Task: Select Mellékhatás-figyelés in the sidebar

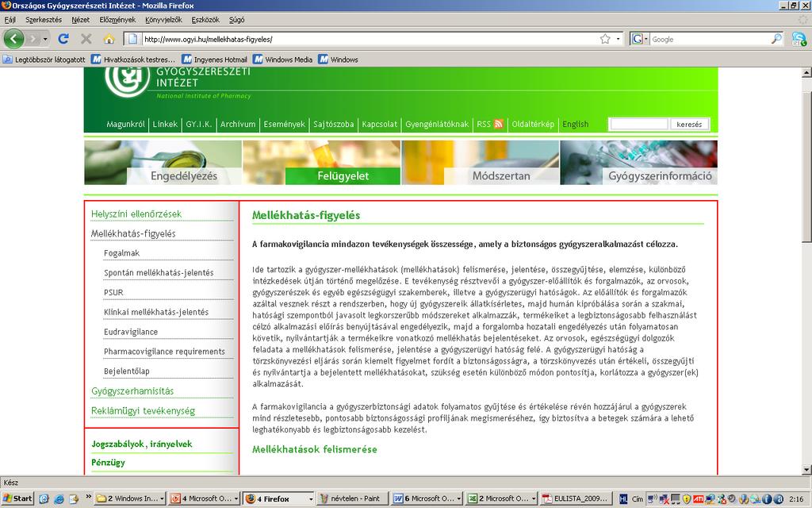Action: (x=133, y=234)
